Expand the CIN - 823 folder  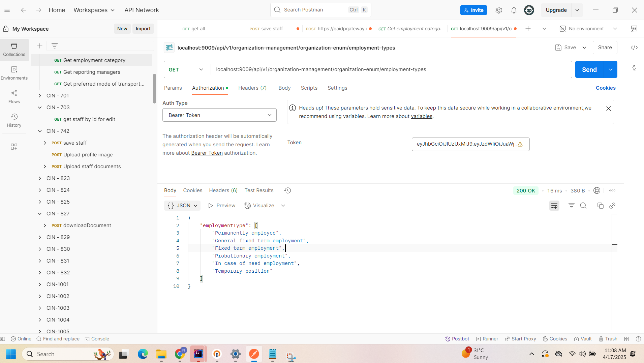coord(40,178)
